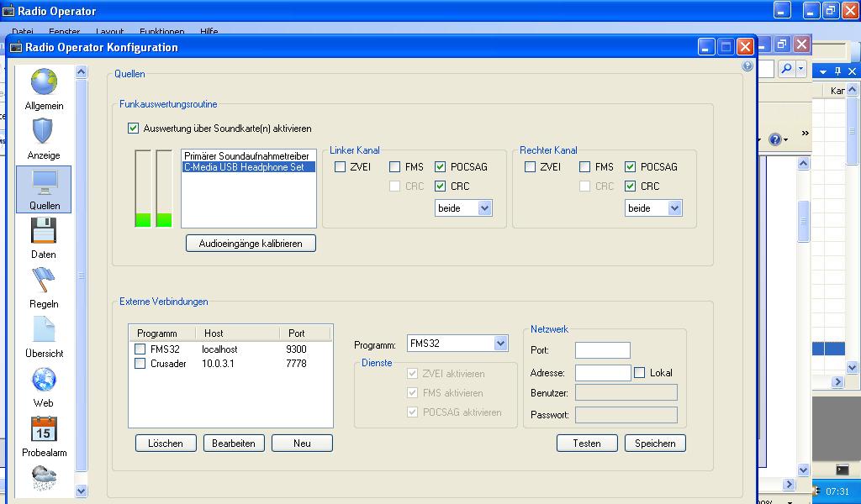861x504 pixels.
Task: Click the Netzwerk Port input field
Action: 602,350
